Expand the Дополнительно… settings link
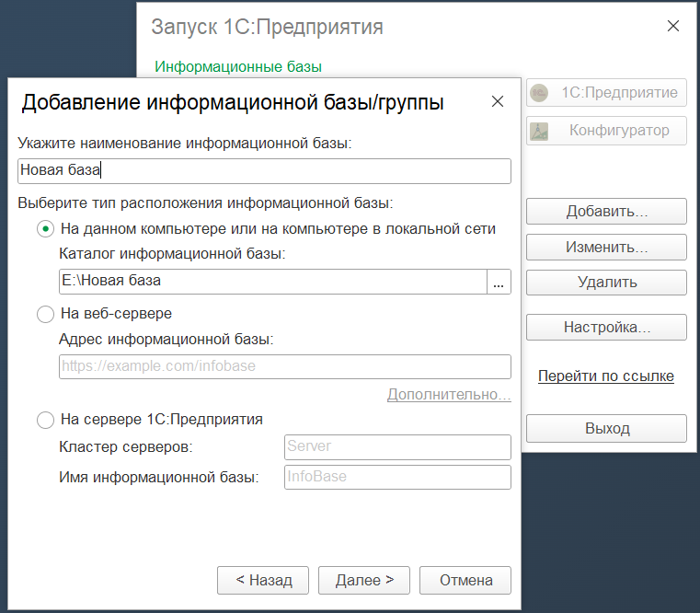700x613 pixels. pyautogui.click(x=448, y=395)
